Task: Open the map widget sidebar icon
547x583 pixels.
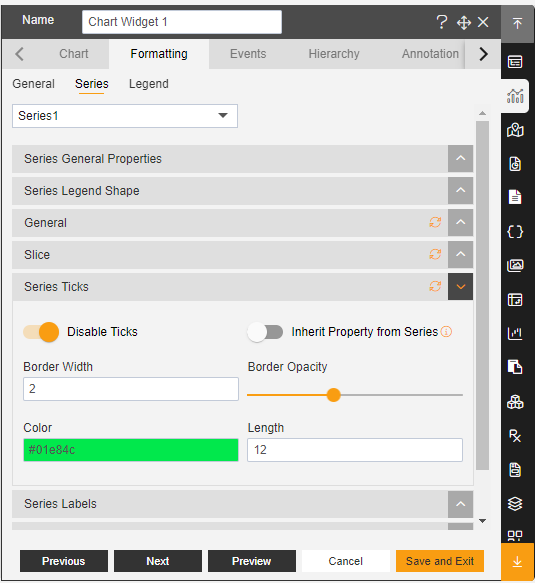Action: [x=515, y=130]
